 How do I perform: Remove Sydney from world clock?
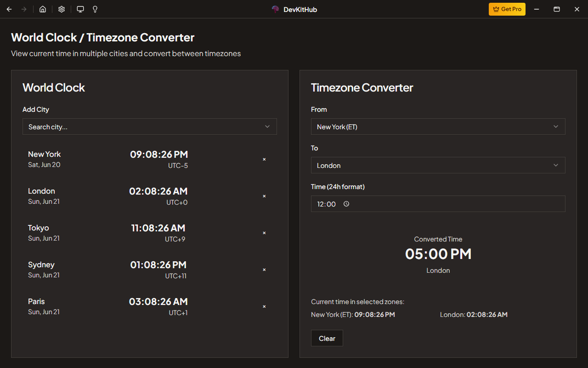click(264, 270)
